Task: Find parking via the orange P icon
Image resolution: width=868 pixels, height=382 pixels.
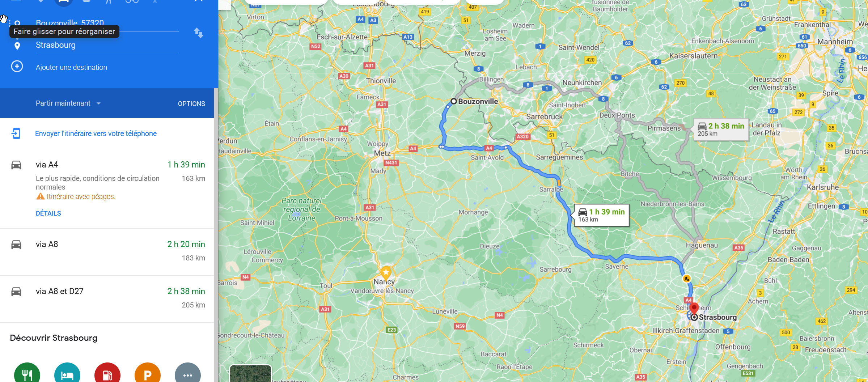Action: 148,374
